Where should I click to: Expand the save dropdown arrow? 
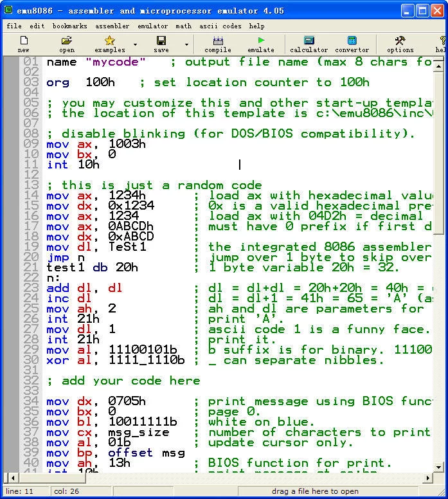(x=187, y=44)
